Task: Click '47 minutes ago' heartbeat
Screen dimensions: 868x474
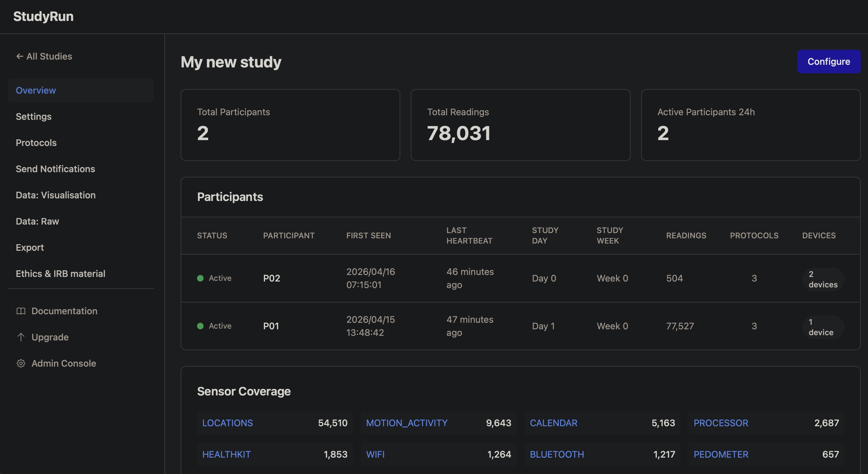Action: pos(470,326)
